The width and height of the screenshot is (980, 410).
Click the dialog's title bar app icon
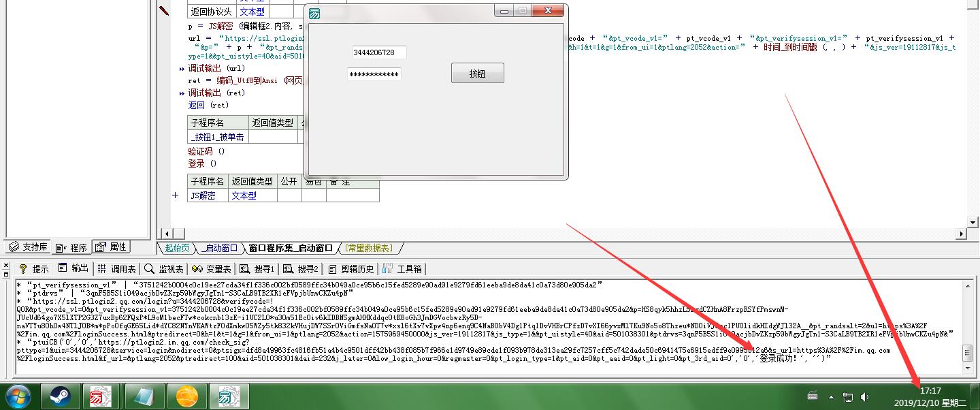pos(314,13)
